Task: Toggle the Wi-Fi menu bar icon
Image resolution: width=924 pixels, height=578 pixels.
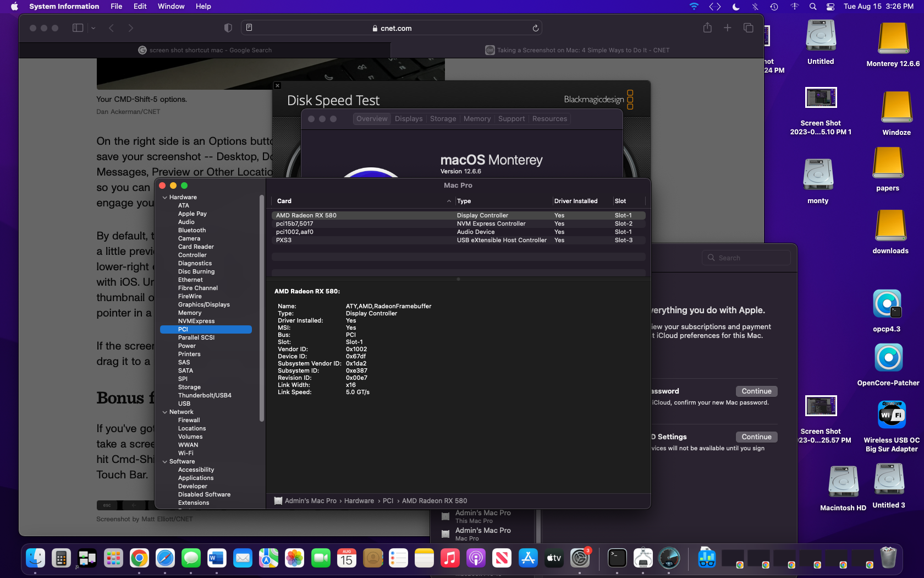Action: pos(694,7)
